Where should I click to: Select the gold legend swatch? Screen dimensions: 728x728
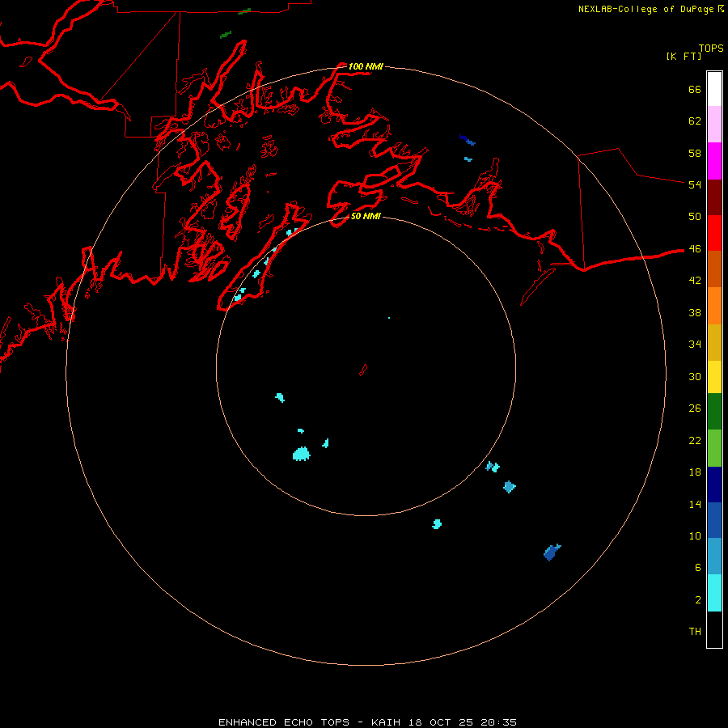click(714, 343)
